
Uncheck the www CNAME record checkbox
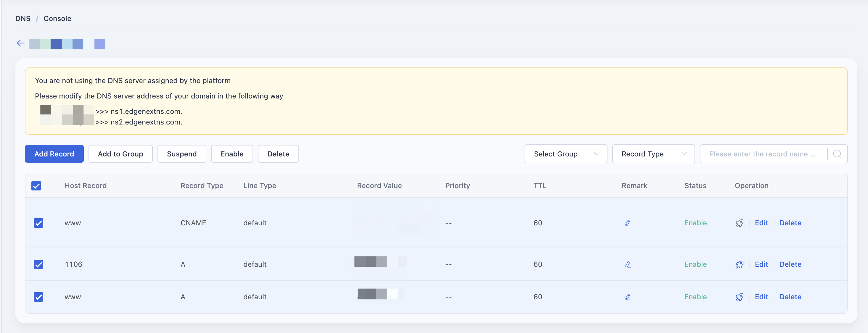coord(38,223)
